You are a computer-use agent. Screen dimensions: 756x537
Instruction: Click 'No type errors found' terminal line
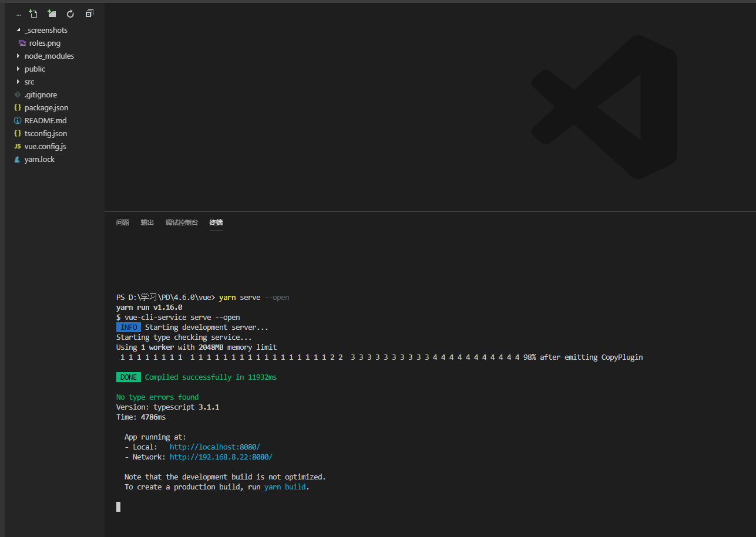pos(157,397)
